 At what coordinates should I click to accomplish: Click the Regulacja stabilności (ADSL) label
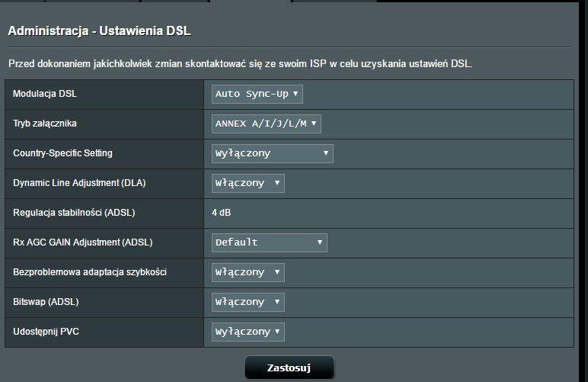click(x=74, y=213)
